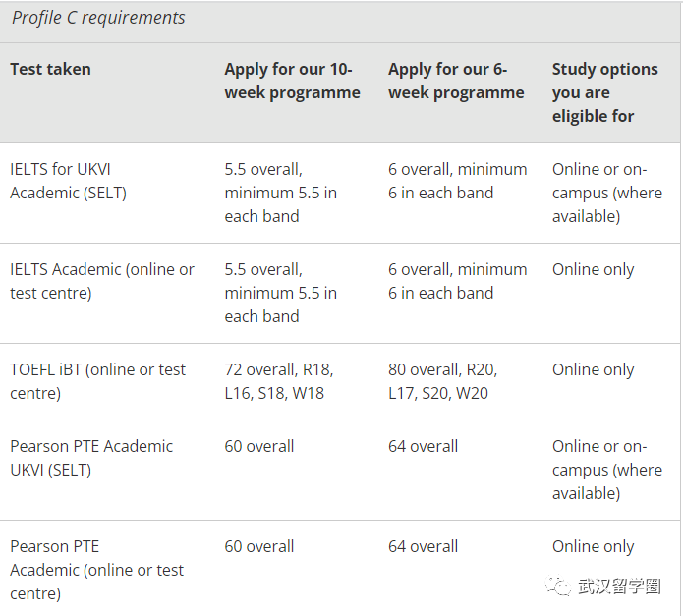Select the 10-week programme column header

pyautogui.click(x=292, y=81)
